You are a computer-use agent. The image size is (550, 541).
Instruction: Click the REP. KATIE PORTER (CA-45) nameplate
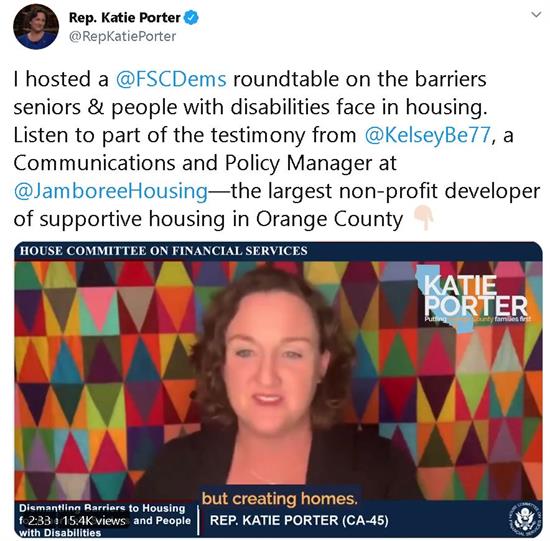tap(299, 520)
